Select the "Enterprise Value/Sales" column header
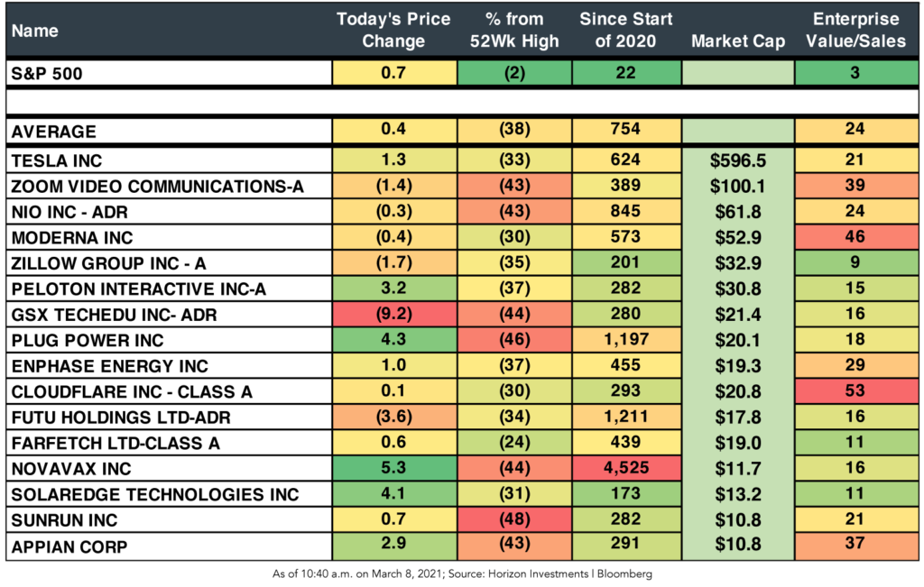Viewport: 924px width, 587px height. coord(855,30)
